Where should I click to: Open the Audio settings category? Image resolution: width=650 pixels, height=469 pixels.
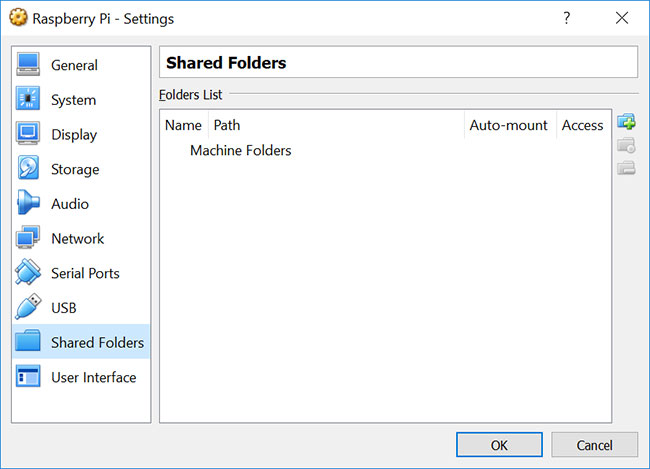[x=81, y=204]
